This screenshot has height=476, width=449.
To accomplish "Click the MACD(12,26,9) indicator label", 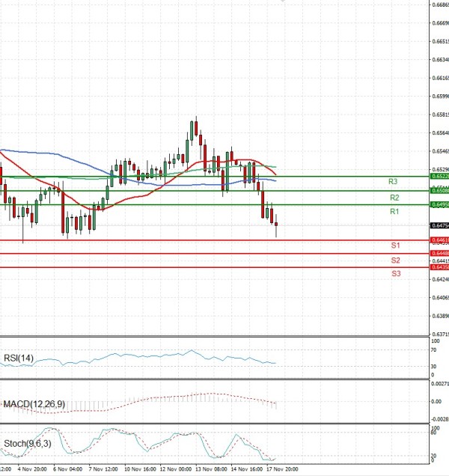I will point(33,404).
